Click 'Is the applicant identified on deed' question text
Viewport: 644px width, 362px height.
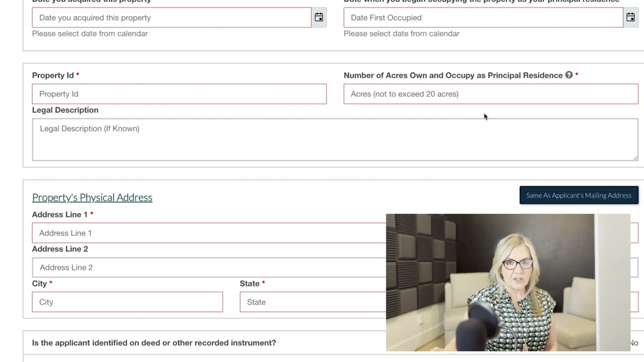click(154, 343)
